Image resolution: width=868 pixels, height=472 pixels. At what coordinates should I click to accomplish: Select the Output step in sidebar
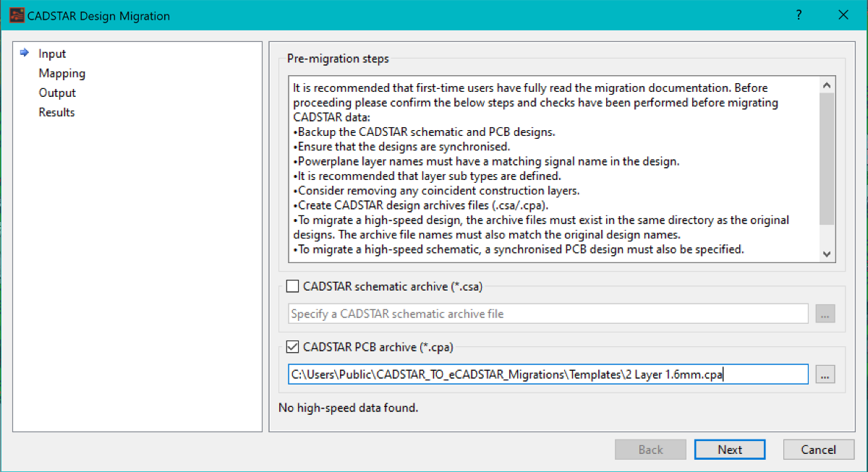click(x=57, y=93)
